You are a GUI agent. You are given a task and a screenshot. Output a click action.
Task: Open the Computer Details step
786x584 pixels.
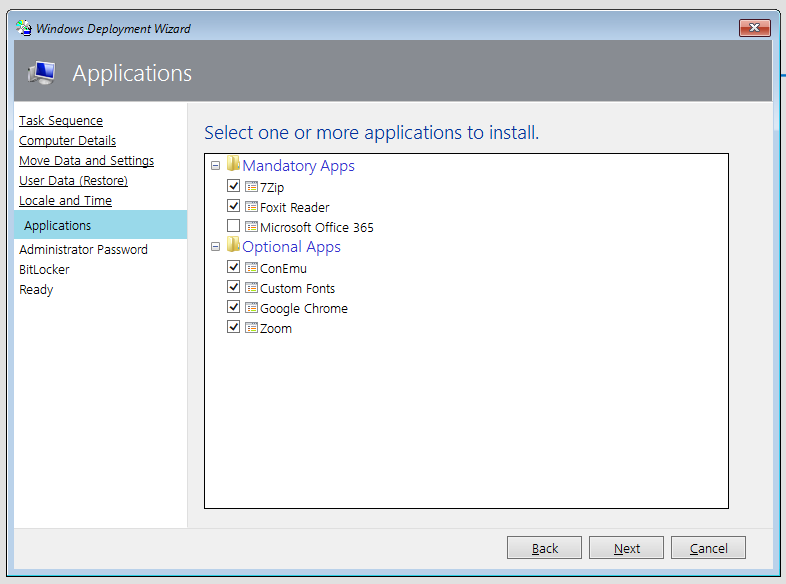click(x=67, y=141)
